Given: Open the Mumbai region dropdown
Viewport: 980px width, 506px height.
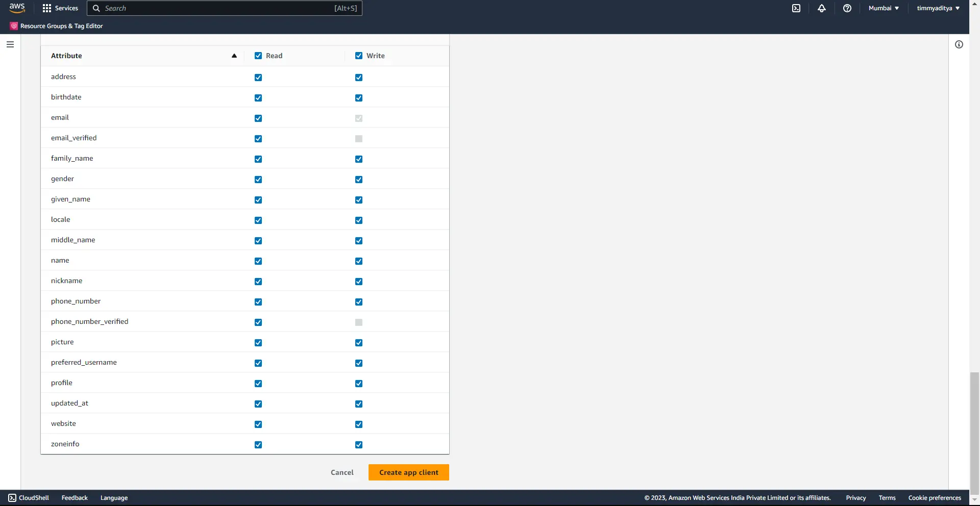Looking at the screenshot, I should pyautogui.click(x=884, y=8).
